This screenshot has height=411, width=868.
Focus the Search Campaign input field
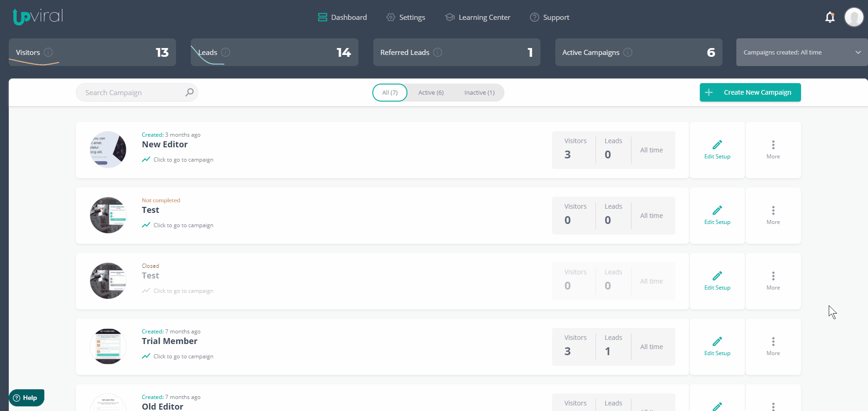pyautogui.click(x=137, y=92)
